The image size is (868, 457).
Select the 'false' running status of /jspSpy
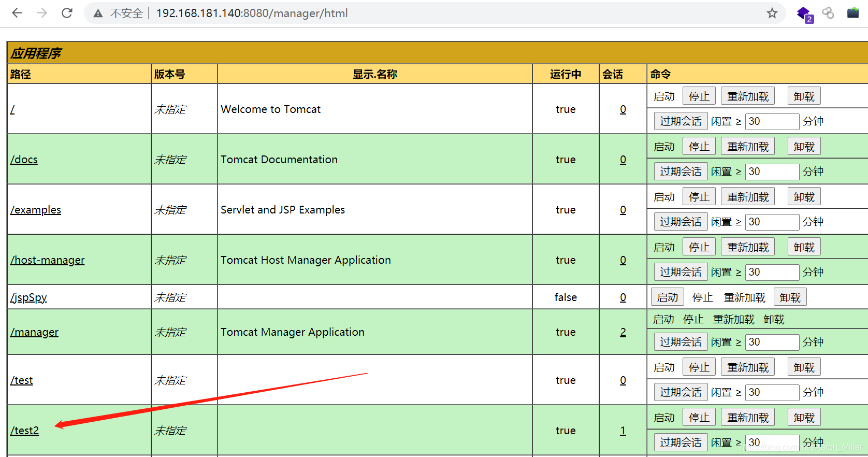point(566,297)
